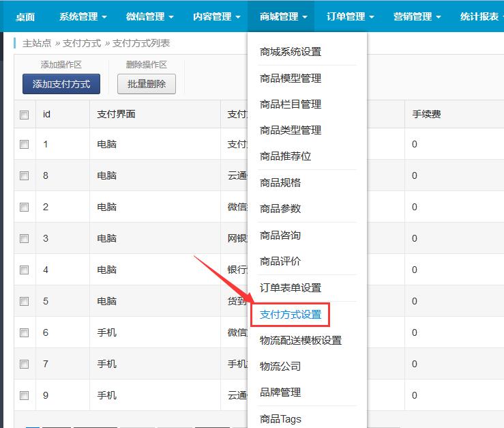Check the checkbox for row id 1
The width and height of the screenshot is (504, 428).
[25, 145]
